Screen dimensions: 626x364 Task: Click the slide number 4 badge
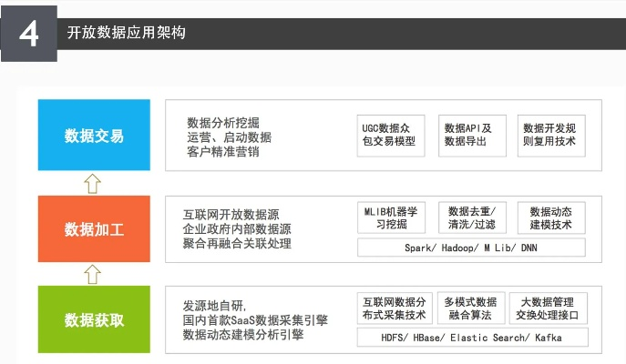click(29, 34)
